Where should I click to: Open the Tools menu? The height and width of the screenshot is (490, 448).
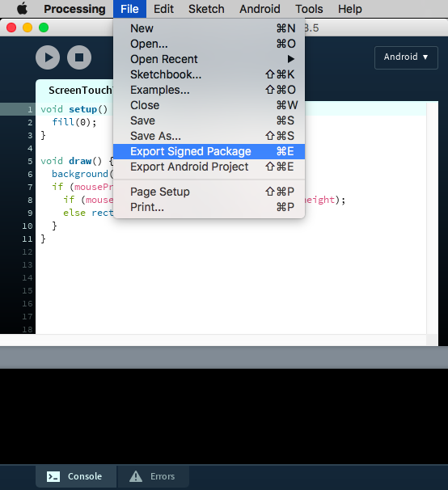pyautogui.click(x=309, y=9)
